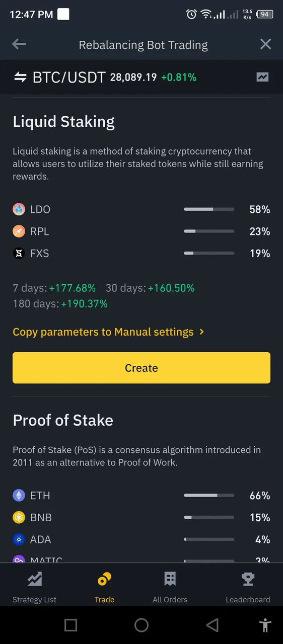Tap the Android home circle button
Screen dimensions: 283x644
(141, 625)
